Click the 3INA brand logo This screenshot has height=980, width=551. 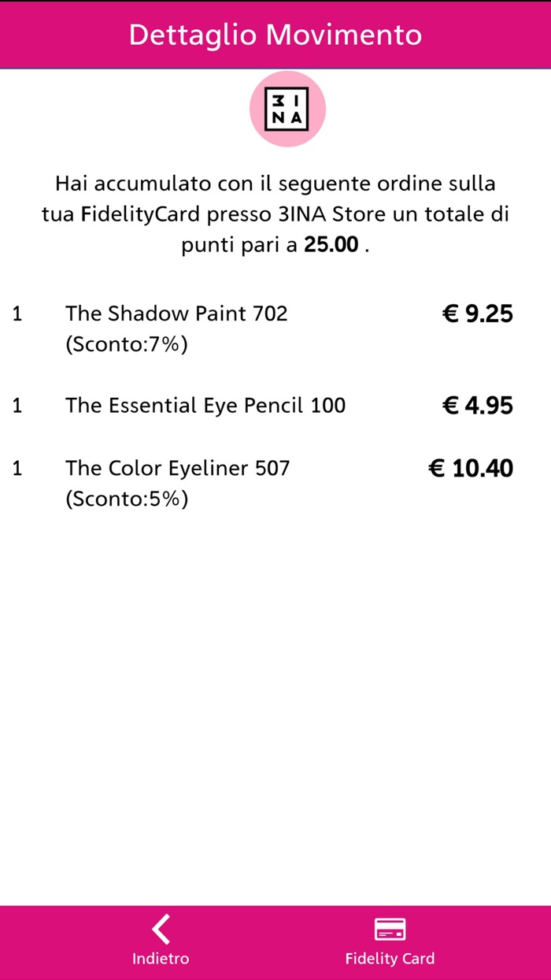(x=287, y=109)
